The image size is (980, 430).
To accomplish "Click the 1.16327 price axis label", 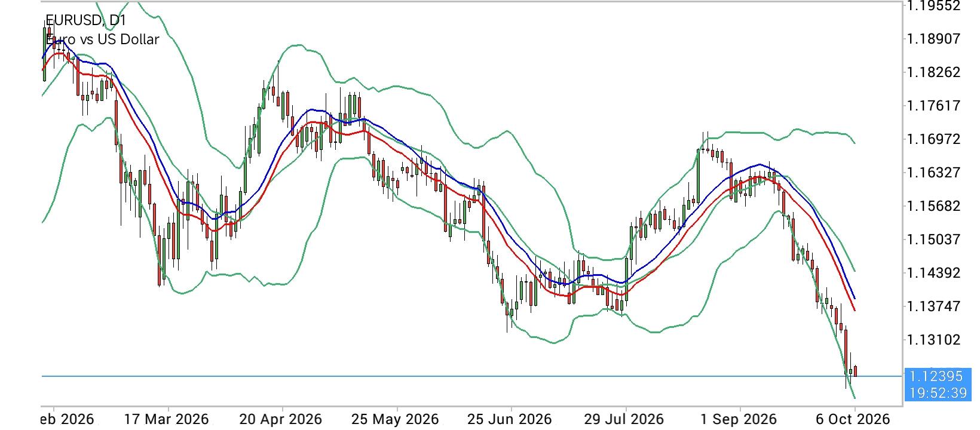I will pyautogui.click(x=933, y=173).
